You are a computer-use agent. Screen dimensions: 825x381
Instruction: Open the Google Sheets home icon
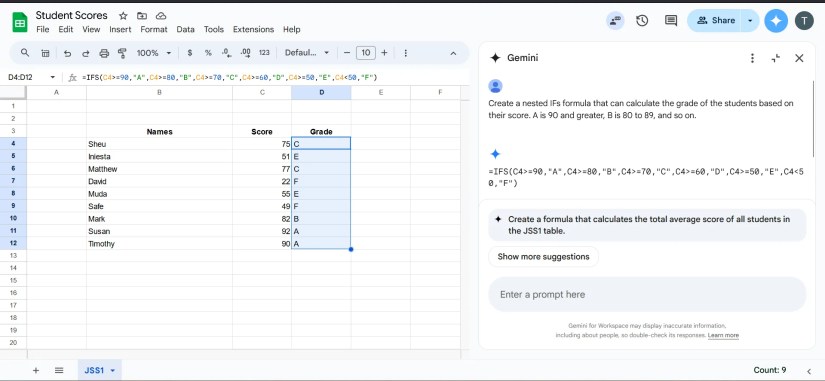20,23
